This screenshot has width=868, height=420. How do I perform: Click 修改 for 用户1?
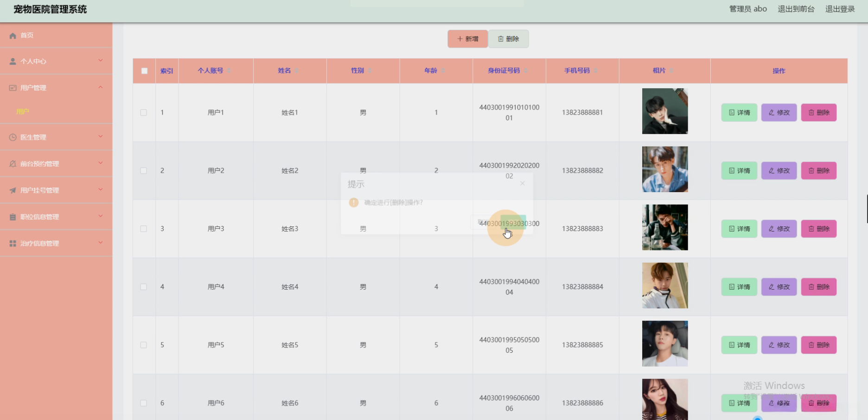[779, 113]
